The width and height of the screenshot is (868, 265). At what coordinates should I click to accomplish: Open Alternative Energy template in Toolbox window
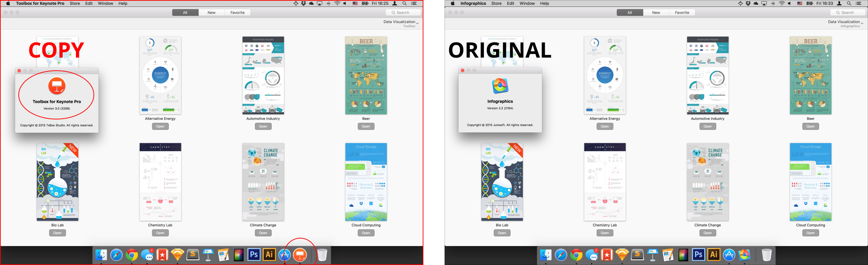[160, 126]
